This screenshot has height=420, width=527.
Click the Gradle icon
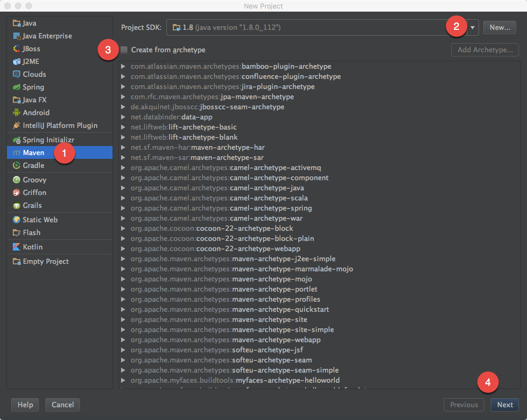point(17,165)
